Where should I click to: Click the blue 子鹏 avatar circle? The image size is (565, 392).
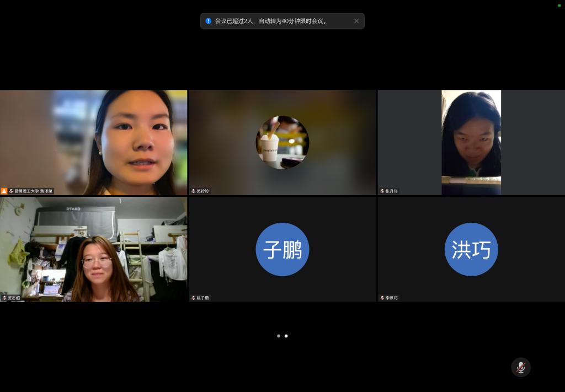(x=282, y=249)
